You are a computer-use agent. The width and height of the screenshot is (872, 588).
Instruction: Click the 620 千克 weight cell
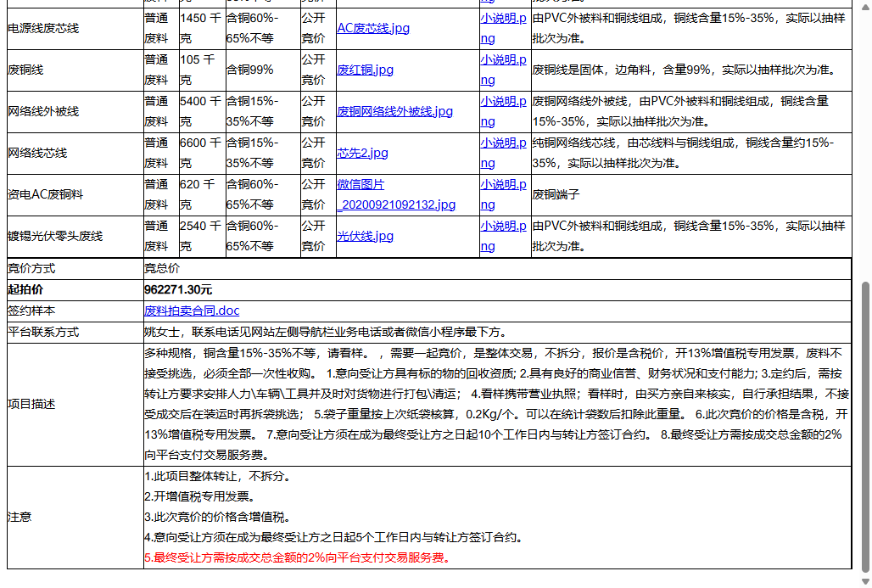pos(202,194)
